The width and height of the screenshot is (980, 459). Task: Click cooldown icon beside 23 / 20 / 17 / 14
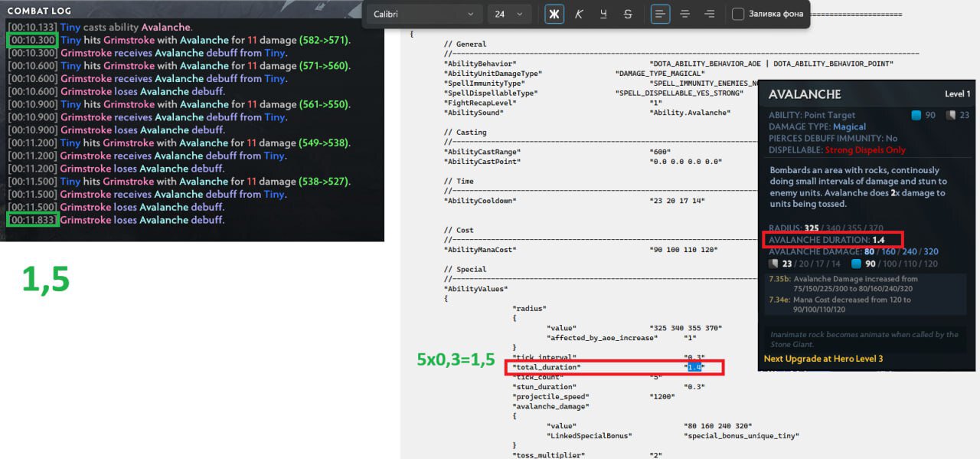[774, 264]
